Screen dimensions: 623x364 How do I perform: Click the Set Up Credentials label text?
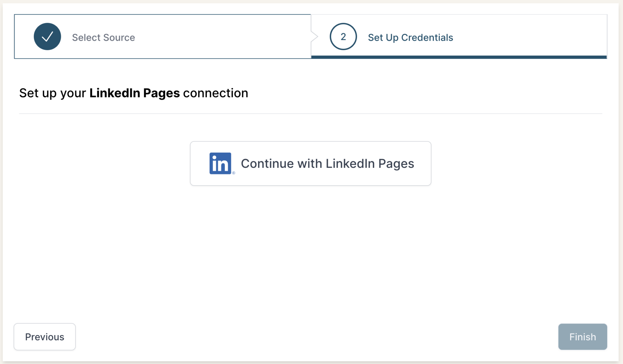[410, 37]
